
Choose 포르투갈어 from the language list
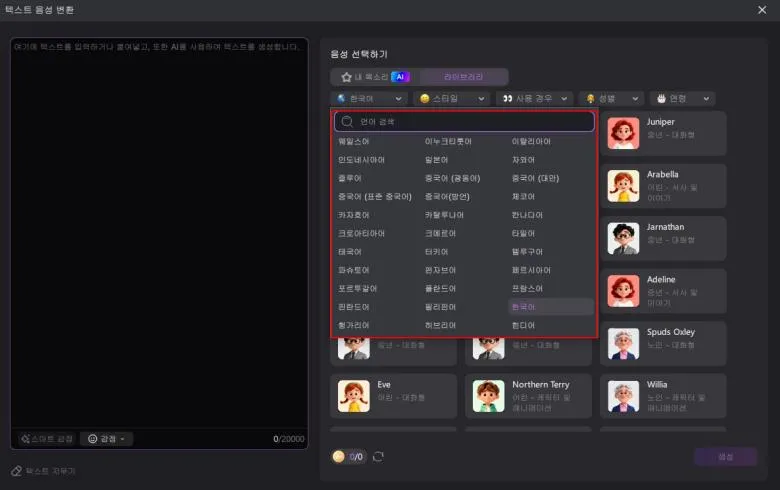point(357,289)
